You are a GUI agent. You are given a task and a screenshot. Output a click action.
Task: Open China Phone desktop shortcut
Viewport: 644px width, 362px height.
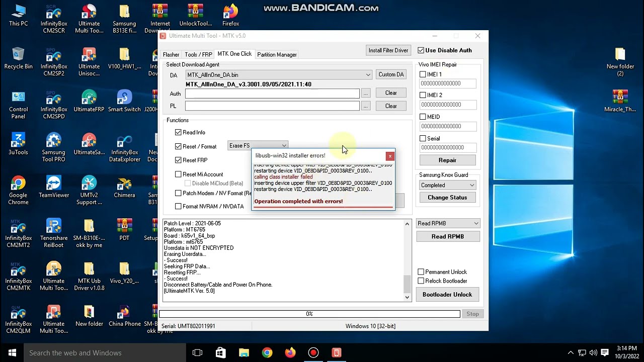pos(124,316)
